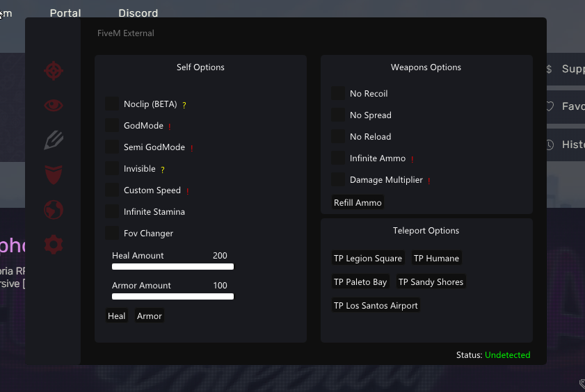
Task: Open the aimbot crosshair tab in sidebar
Action: pyautogui.click(x=54, y=70)
